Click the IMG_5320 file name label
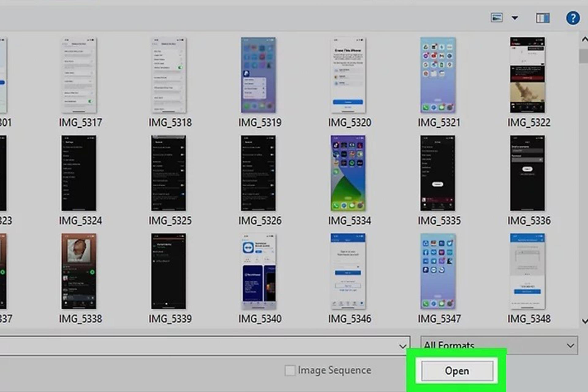This screenshot has width=588, height=392. 350,123
